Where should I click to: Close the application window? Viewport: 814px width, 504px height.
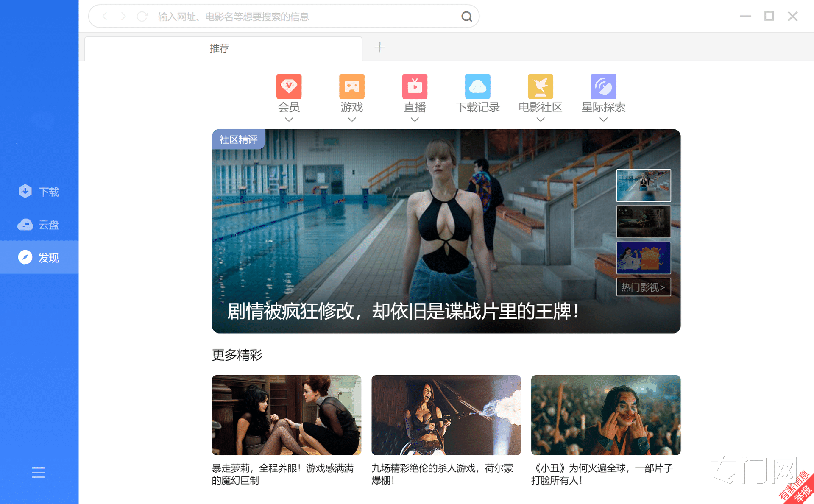pyautogui.click(x=793, y=16)
